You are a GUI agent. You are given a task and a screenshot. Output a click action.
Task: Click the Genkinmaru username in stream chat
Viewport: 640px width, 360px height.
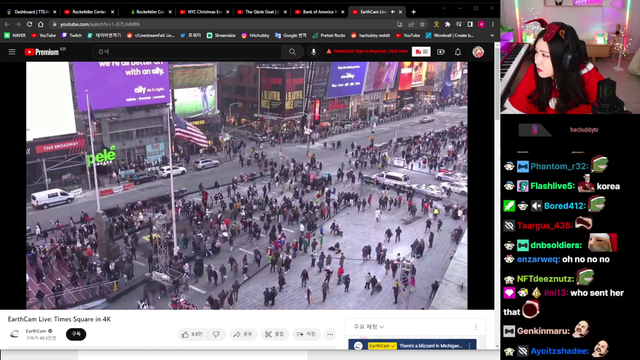(543, 331)
